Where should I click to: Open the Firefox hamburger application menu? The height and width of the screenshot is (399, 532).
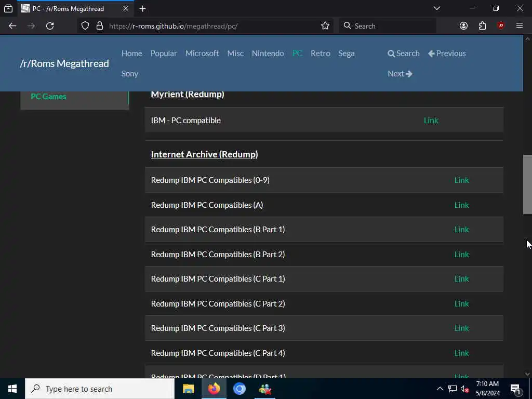click(x=520, y=26)
